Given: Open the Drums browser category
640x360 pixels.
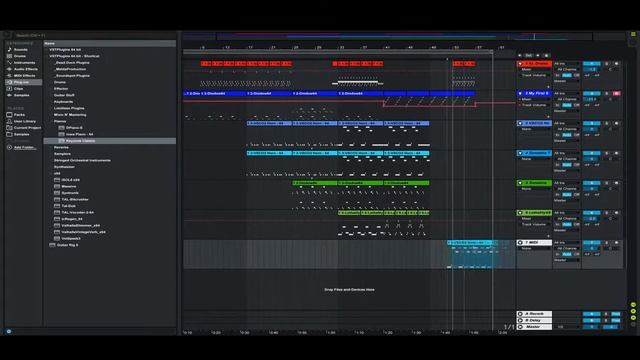Looking at the screenshot, I should coord(20,56).
